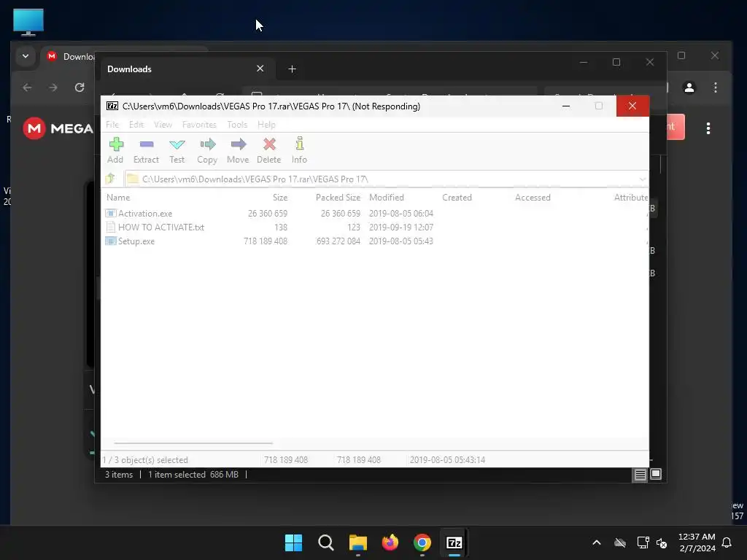Open Chrome three-dot menu

[x=715, y=87]
